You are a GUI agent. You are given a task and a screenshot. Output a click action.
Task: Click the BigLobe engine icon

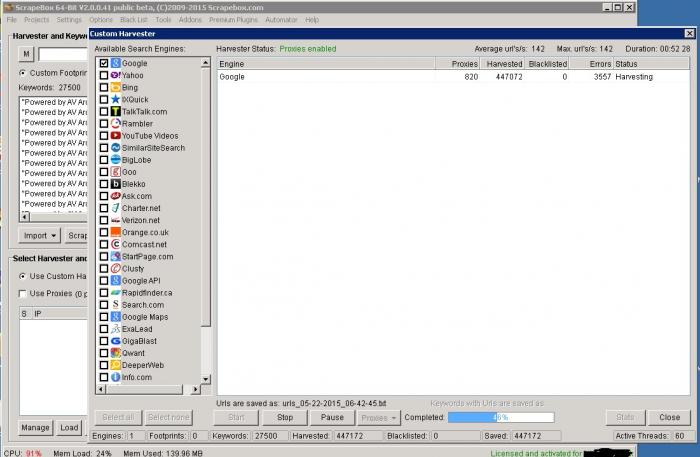click(116, 159)
